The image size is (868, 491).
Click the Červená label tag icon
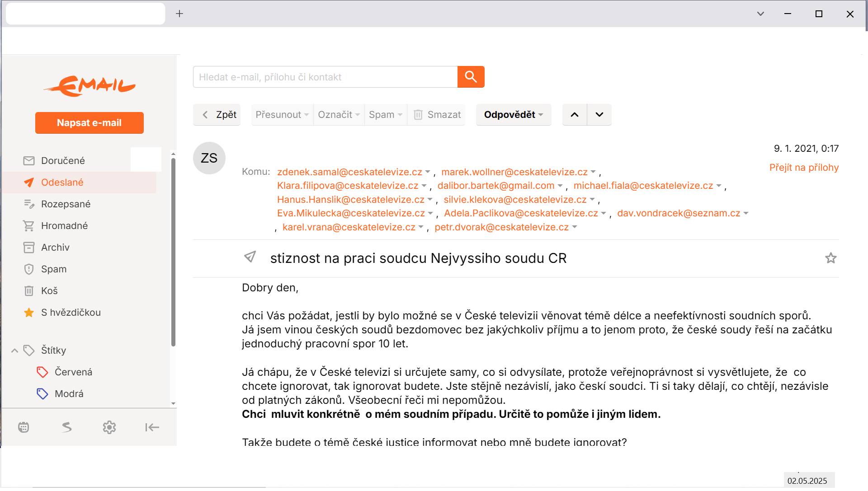(x=42, y=372)
